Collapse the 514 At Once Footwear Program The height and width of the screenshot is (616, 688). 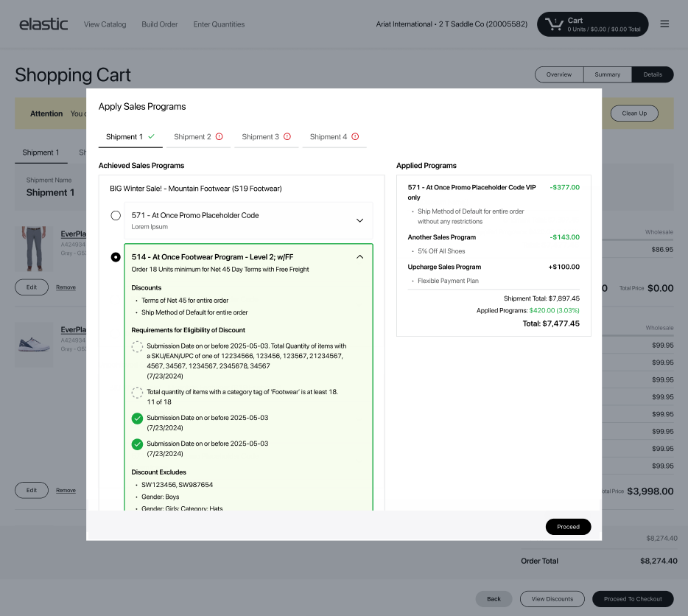[x=359, y=257]
